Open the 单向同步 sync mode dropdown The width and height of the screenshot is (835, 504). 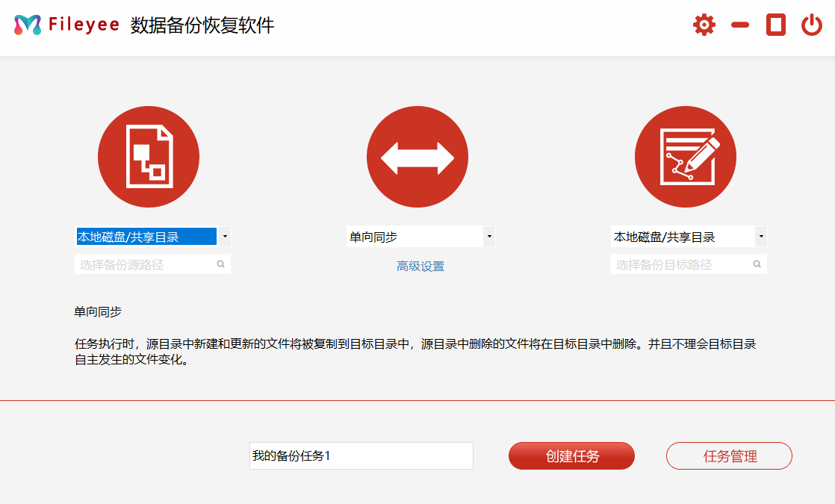420,237
